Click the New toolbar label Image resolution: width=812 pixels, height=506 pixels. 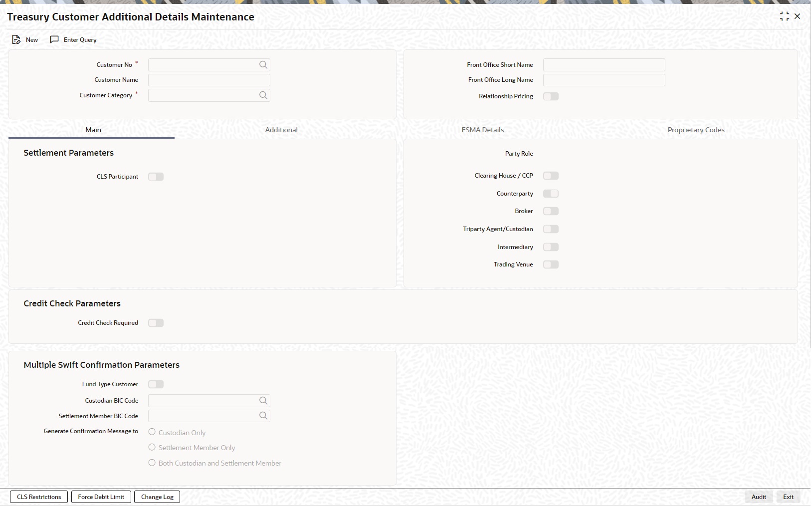point(32,40)
